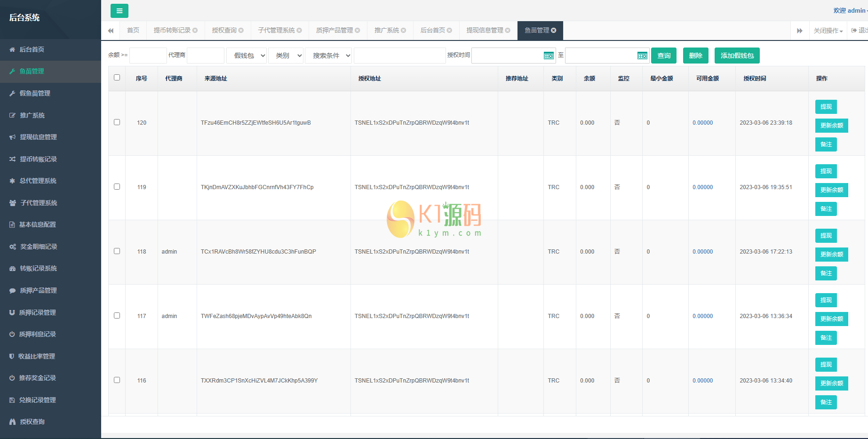This screenshot has width=868, height=439.
Task: Close the 鱼苗管理 tab with its x icon
Action: [554, 31]
